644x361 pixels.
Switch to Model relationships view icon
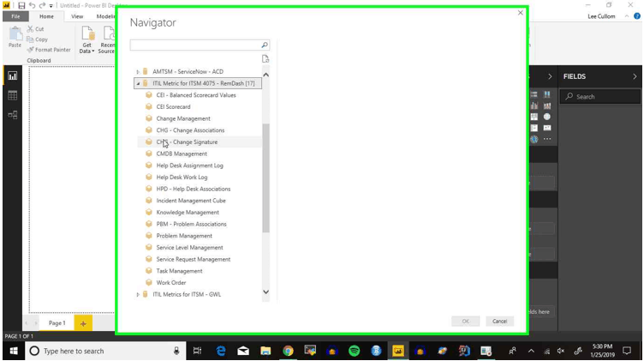[x=13, y=115]
